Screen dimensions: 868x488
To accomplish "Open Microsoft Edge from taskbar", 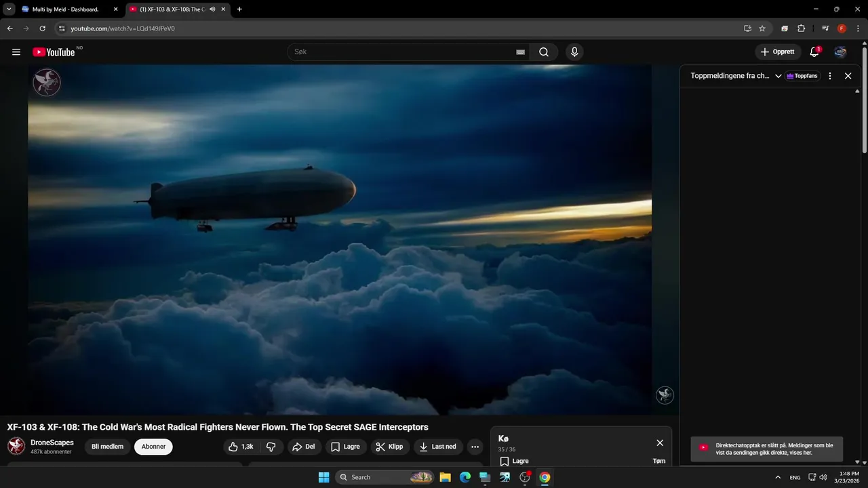I will (465, 477).
